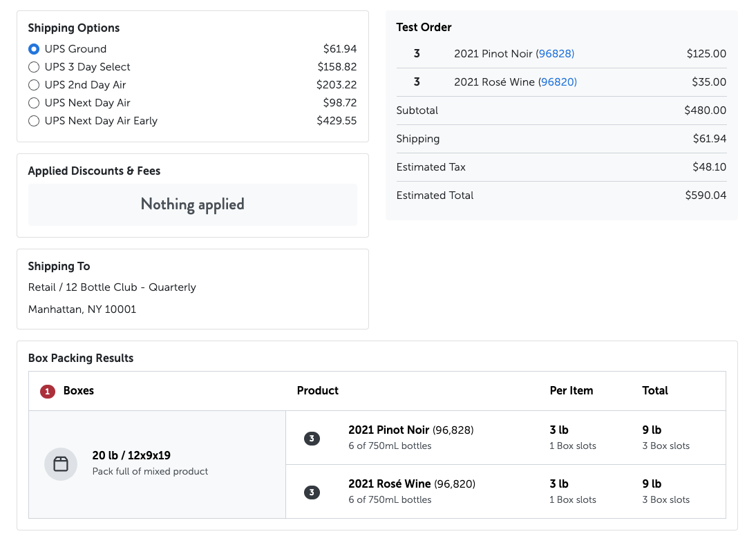The image size is (756, 545).
Task: Click the Subtotal amount $480.00
Action: coord(706,111)
